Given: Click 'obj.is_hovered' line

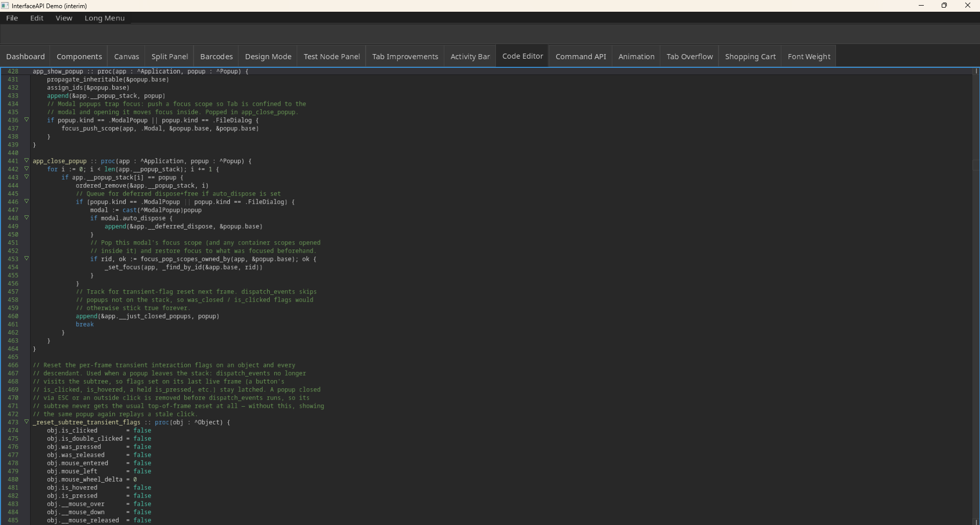Looking at the screenshot, I should tap(99, 488).
